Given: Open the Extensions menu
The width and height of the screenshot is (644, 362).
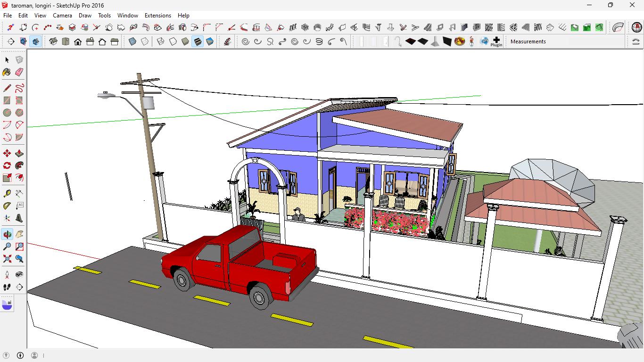Looking at the screenshot, I should click(157, 16).
